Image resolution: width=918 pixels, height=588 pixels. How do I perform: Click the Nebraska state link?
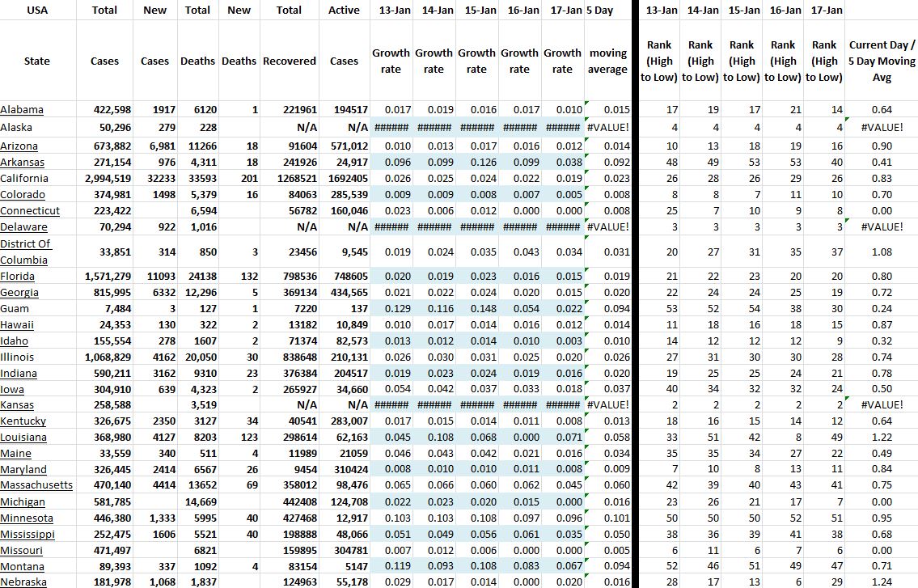click(x=23, y=582)
